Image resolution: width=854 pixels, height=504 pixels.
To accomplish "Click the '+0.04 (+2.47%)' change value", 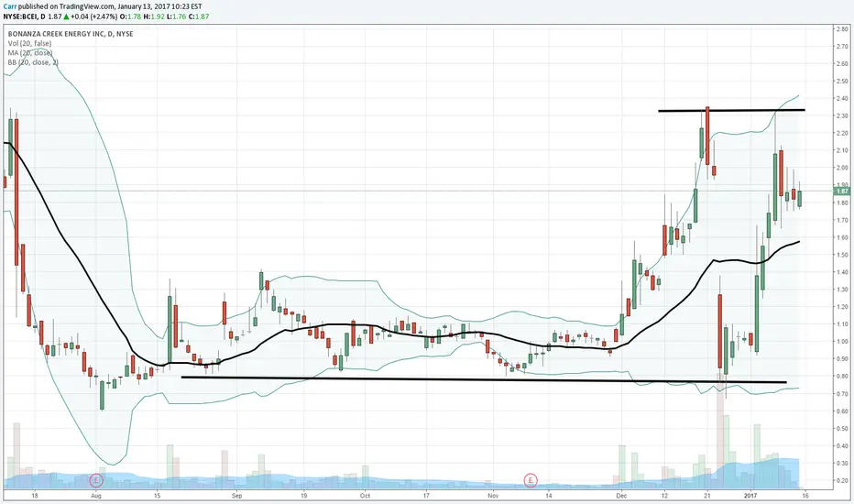I will [93, 16].
